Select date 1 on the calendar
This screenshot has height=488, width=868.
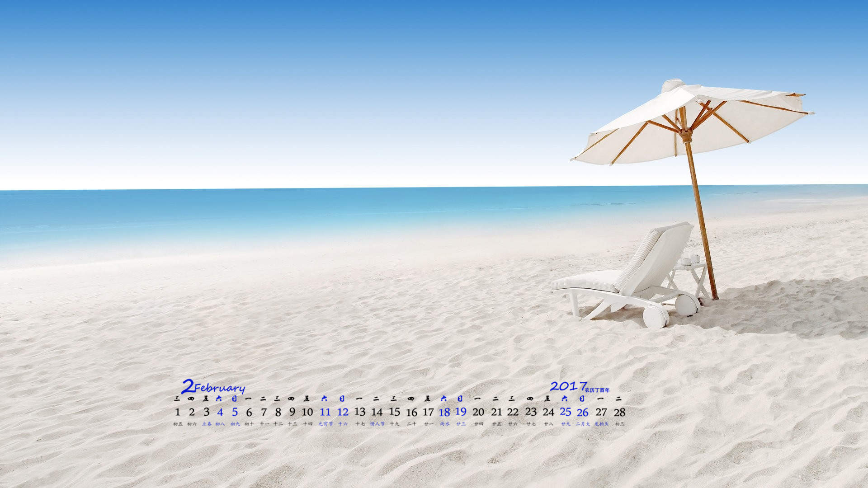click(177, 412)
